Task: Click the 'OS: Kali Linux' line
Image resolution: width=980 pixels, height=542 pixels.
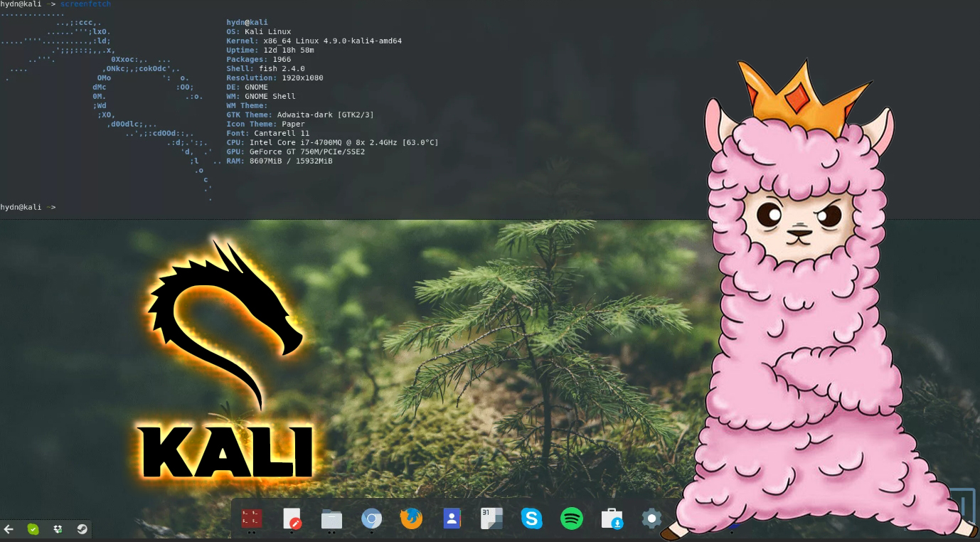Action: (259, 32)
